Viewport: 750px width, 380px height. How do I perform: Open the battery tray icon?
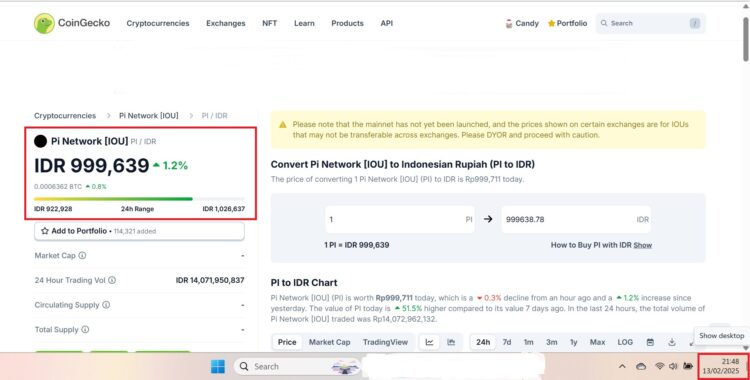[x=688, y=366]
